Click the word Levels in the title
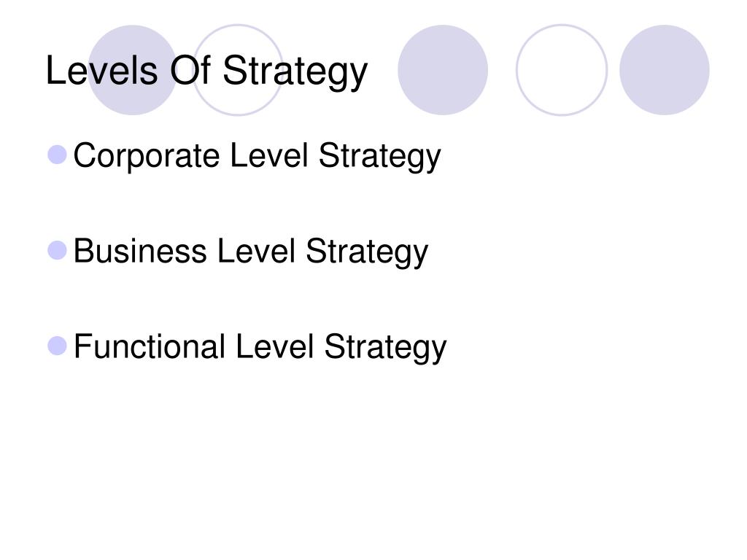 coord(101,71)
